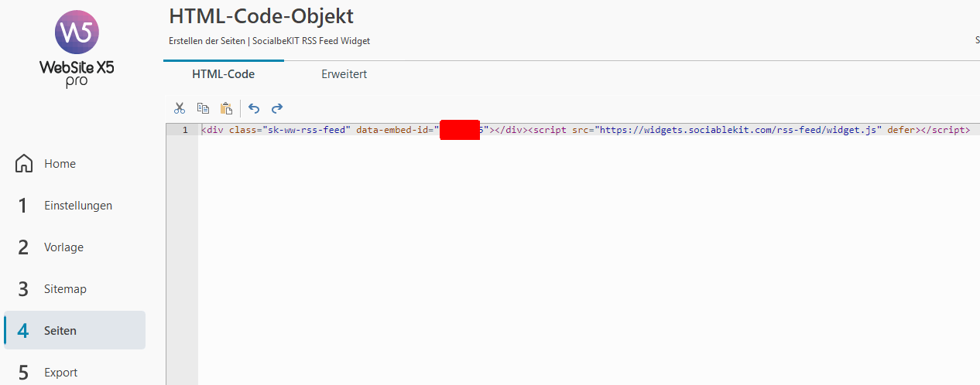Viewport: 980px width, 385px height.
Task: Open step 5 Export
Action: click(x=60, y=373)
